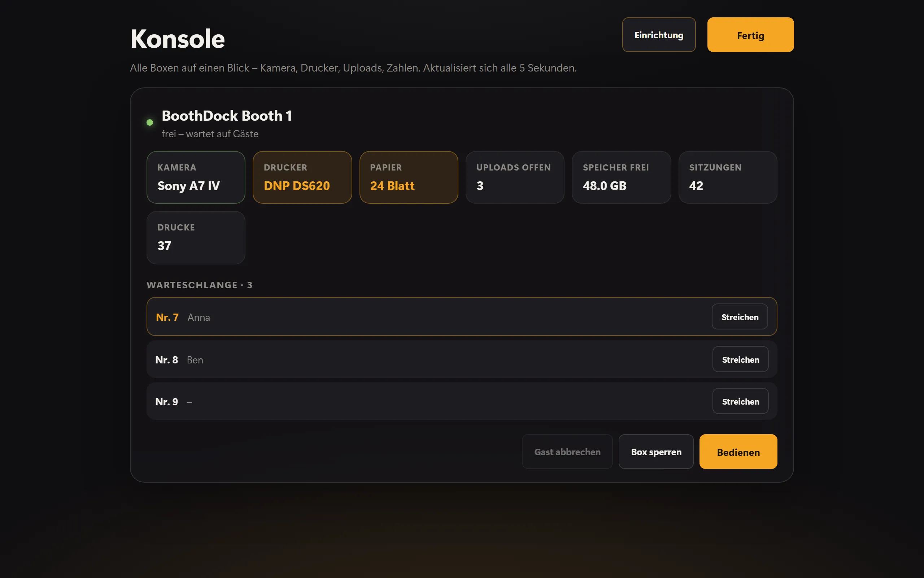Viewport: 924px width, 578px height.
Task: Lock the booth with Box sperren
Action: (656, 452)
